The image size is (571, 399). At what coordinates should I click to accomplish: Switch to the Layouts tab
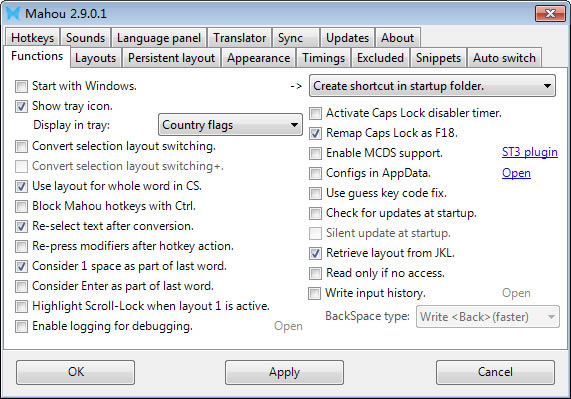tap(95, 58)
